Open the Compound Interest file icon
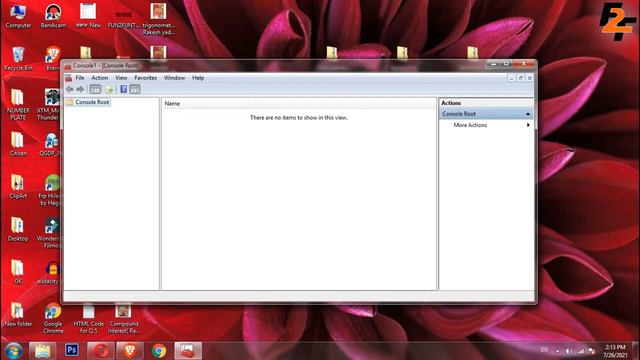640x360 pixels. coord(124,319)
